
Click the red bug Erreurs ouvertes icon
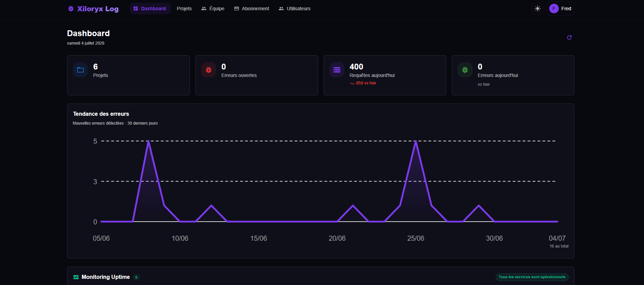[x=209, y=70]
